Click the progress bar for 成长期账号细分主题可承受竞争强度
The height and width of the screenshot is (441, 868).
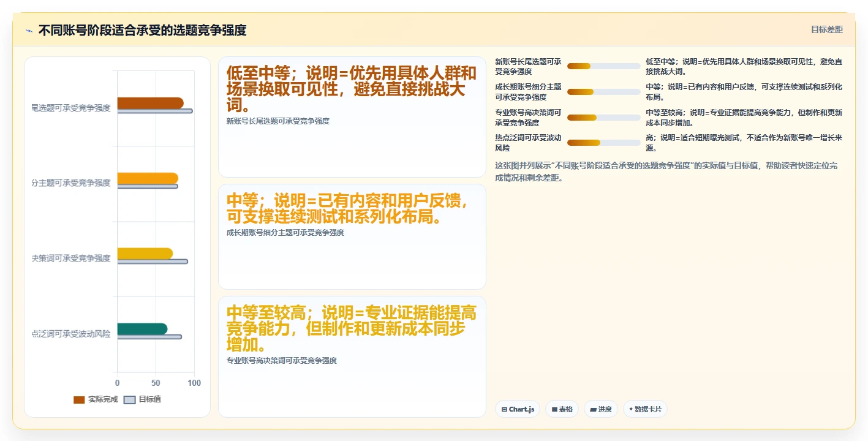[603, 92]
